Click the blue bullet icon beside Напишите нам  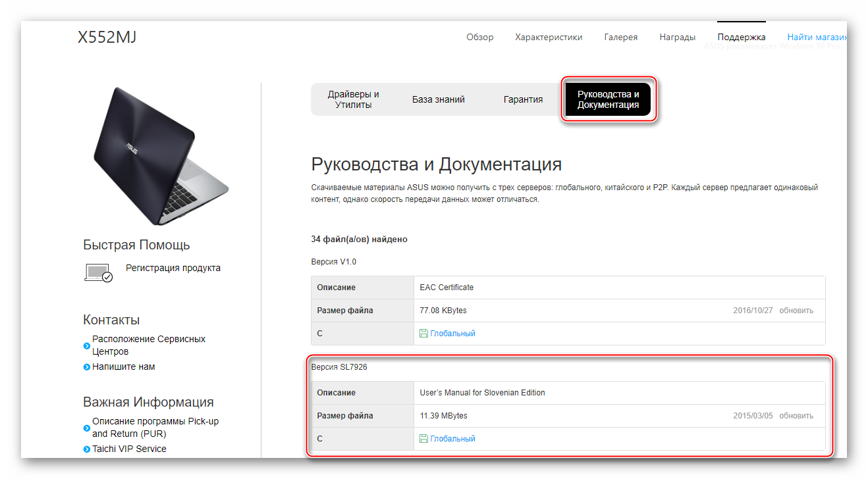[x=87, y=367]
